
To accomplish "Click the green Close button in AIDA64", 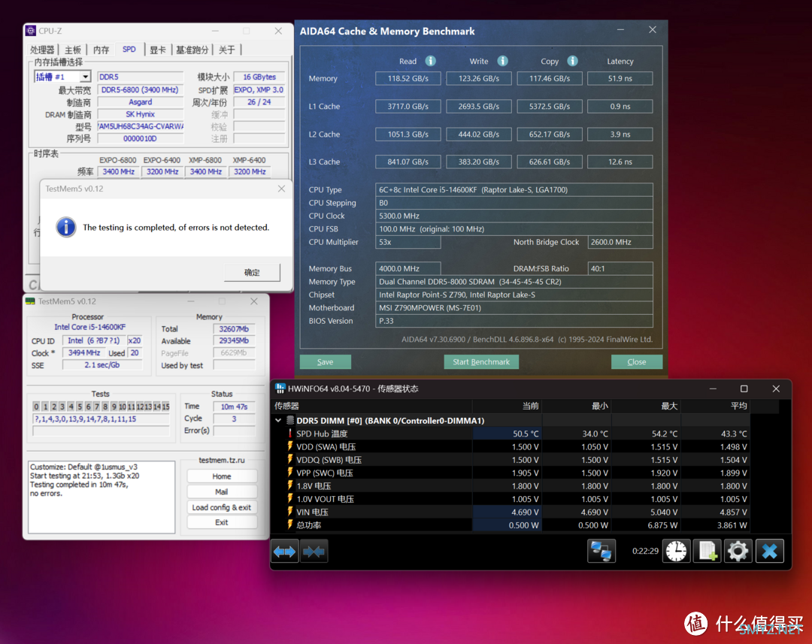I will pyautogui.click(x=637, y=362).
